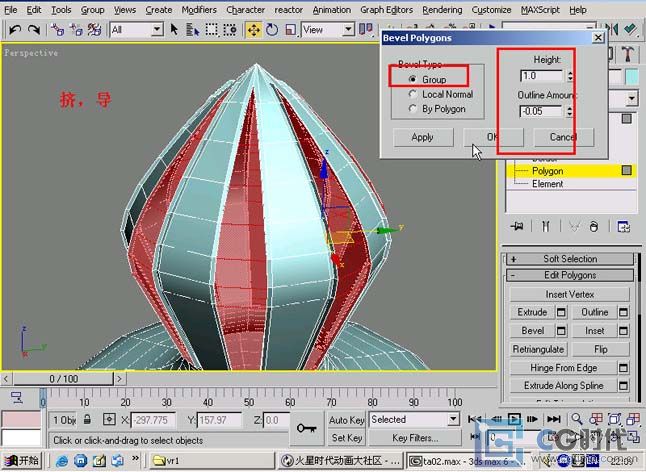The height and width of the screenshot is (472, 646).
Task: Toggle Set Key animation mode
Action: [x=346, y=437]
